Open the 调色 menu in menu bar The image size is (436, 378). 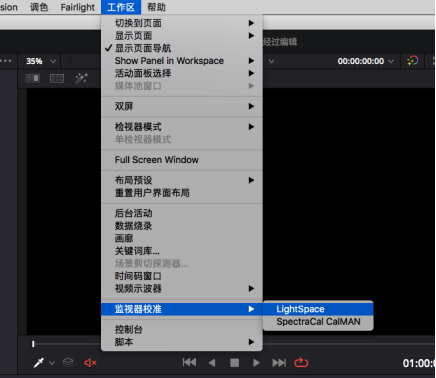(39, 7)
